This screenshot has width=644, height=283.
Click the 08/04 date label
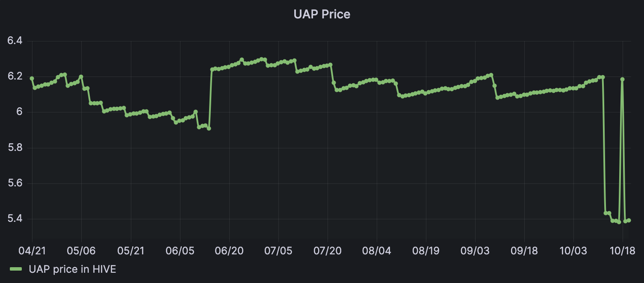point(377,250)
